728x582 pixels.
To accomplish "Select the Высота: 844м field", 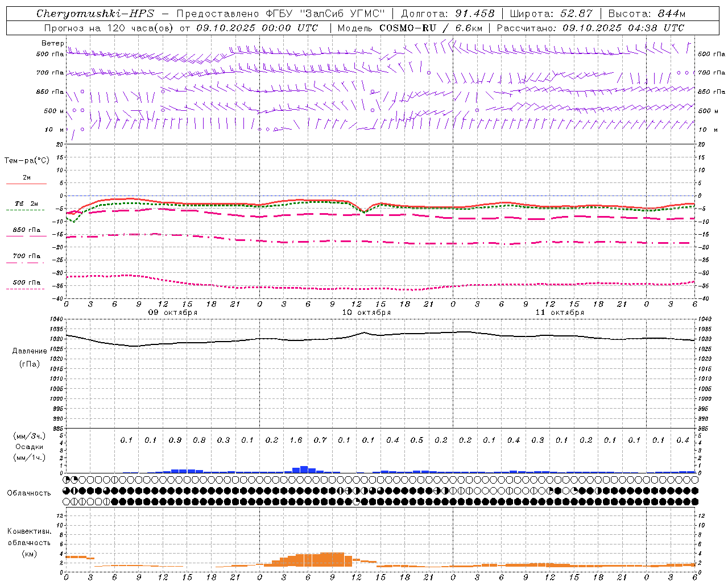I will click(x=647, y=14).
